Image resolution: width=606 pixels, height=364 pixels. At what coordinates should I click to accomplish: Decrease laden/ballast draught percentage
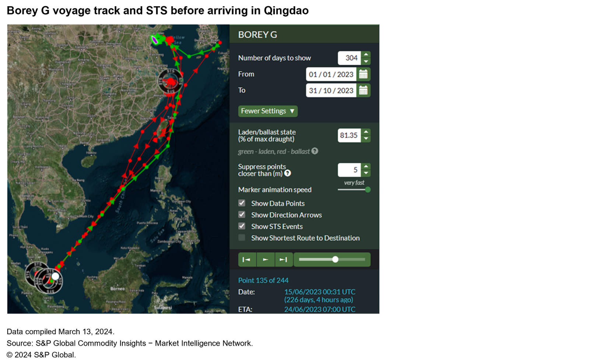[366, 139]
